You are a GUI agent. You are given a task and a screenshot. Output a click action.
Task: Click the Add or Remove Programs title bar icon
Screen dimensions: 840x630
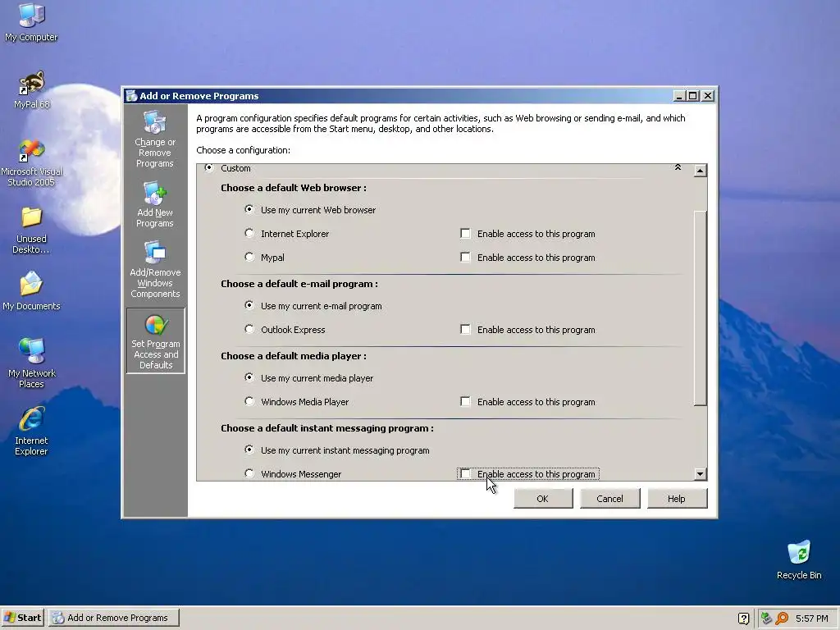pos(131,96)
